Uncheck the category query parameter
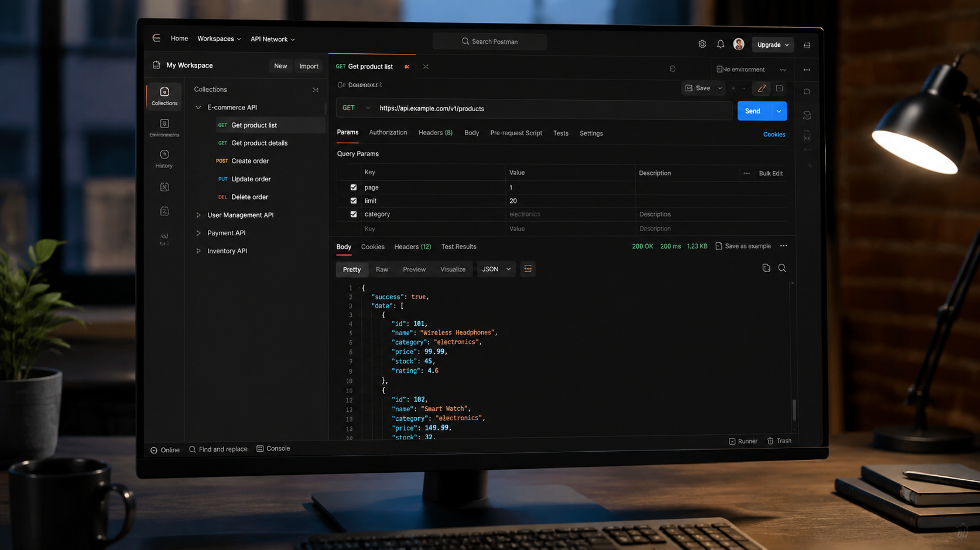This screenshot has height=550, width=980. pyautogui.click(x=354, y=214)
